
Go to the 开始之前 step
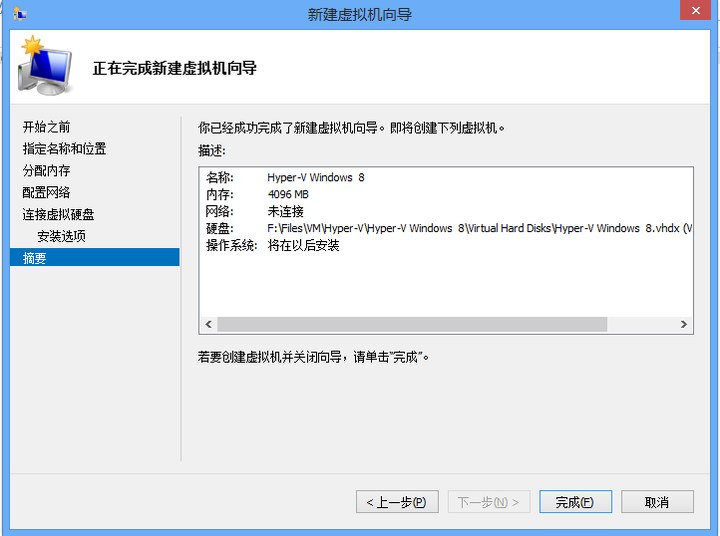click(46, 127)
